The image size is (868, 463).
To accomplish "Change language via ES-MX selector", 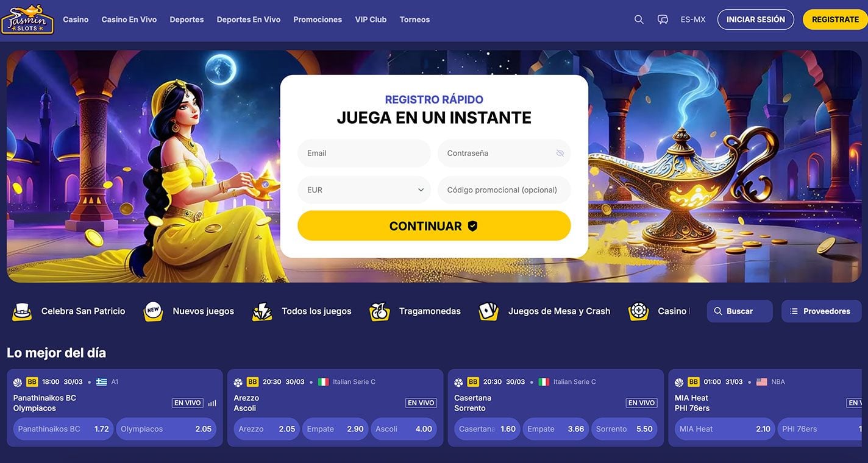I will (x=693, y=19).
